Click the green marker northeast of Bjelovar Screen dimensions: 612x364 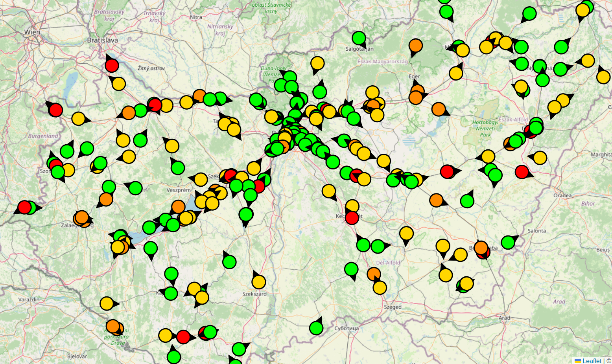click(x=174, y=357)
